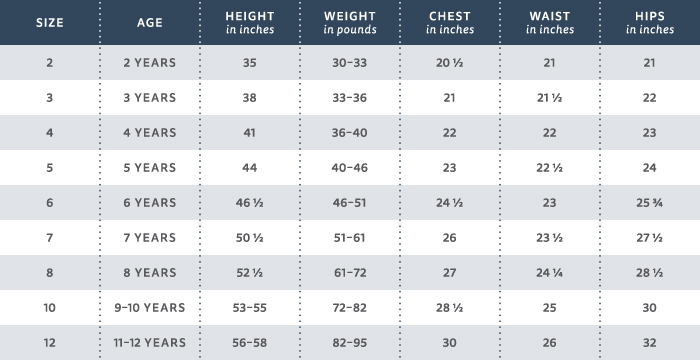Viewport: 700px width, 360px height.
Task: Click the WEIGHT in pounds header
Action: (350, 23)
